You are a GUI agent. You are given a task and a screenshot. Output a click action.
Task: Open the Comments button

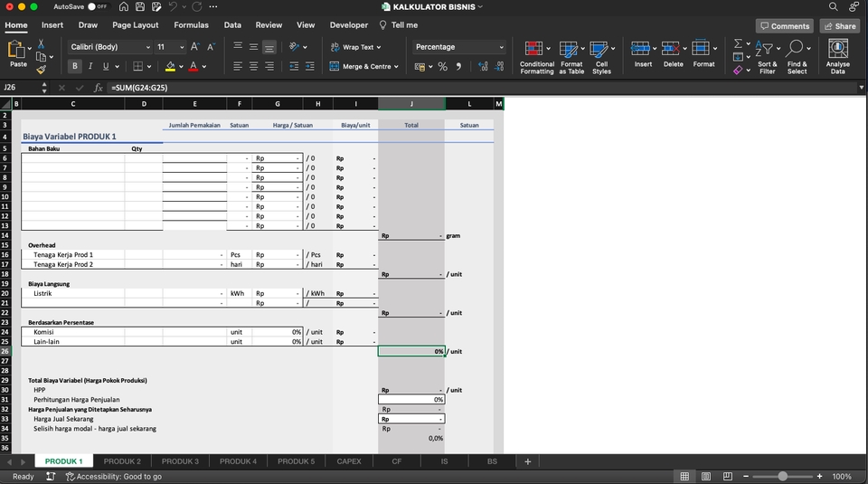(784, 26)
